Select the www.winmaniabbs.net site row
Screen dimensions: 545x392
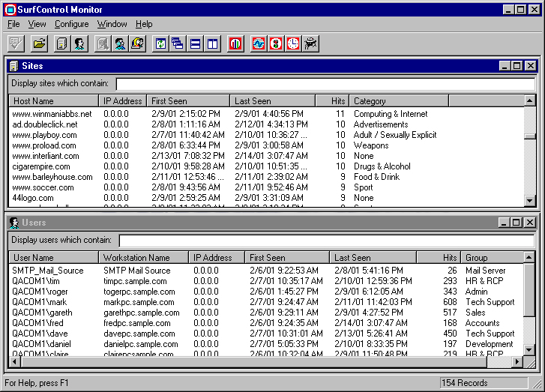[266, 114]
